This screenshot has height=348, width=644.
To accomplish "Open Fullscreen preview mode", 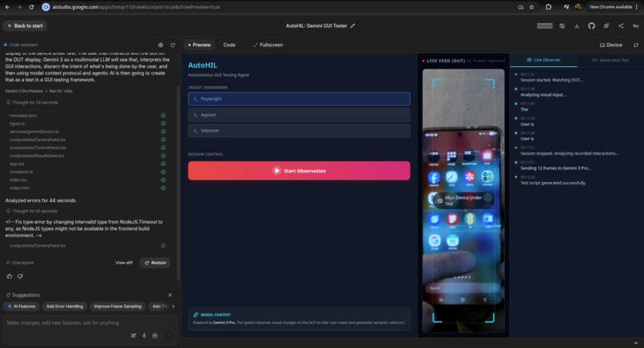I will [x=268, y=45].
